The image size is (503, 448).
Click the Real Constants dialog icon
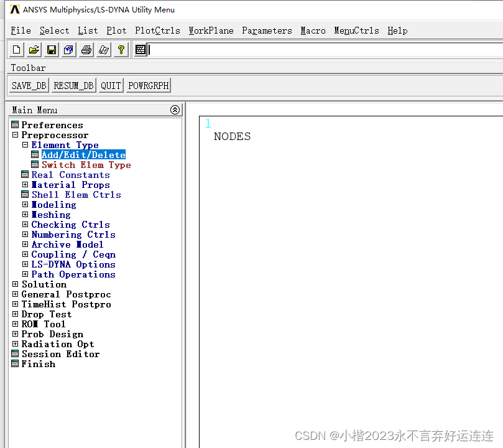pos(25,174)
